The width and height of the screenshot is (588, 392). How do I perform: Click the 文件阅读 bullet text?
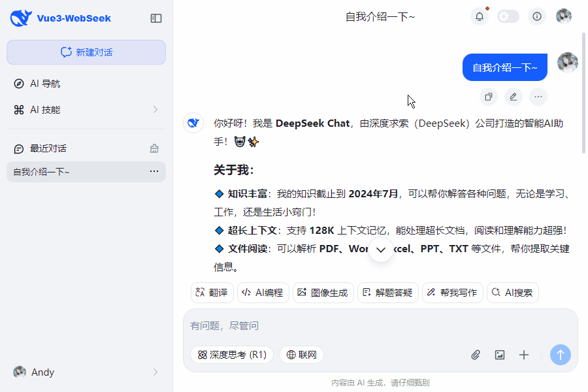(x=248, y=249)
